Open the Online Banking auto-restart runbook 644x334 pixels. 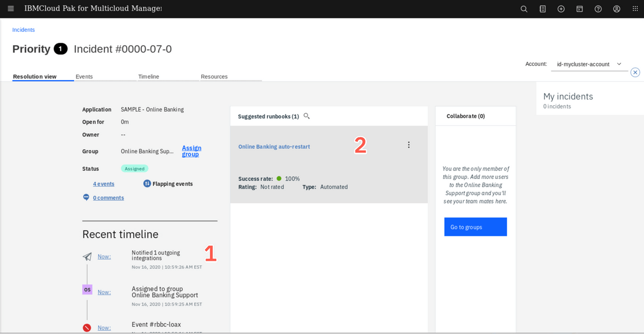(x=274, y=147)
